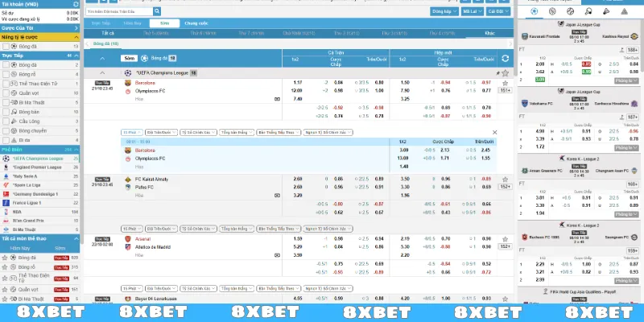Viewport: 644px width, 322px height.
Task: Select the Tất cả date tab
Action: click(108, 33)
